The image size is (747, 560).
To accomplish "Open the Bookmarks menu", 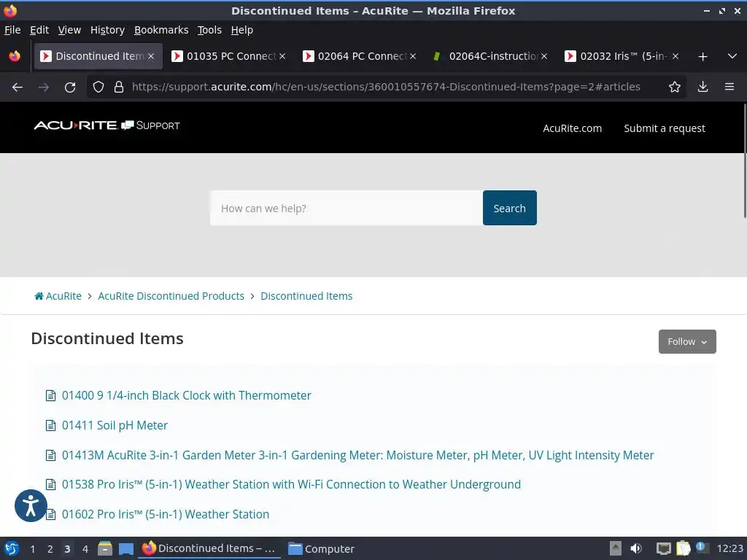I will (x=161, y=30).
